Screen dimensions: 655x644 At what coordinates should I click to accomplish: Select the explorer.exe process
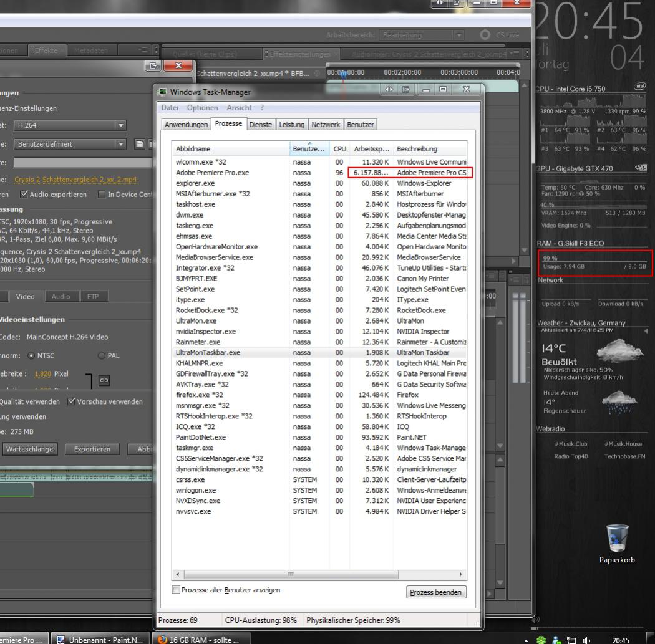[319, 183]
